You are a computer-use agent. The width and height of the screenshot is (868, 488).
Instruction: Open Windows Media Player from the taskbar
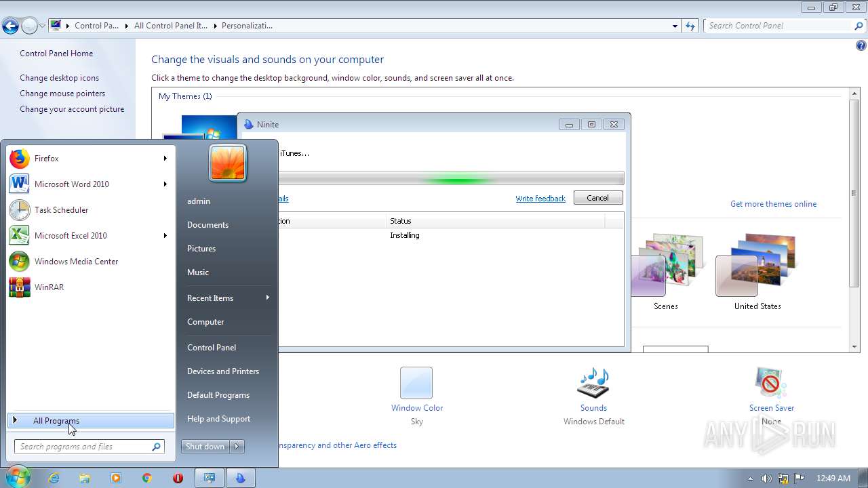click(116, 478)
